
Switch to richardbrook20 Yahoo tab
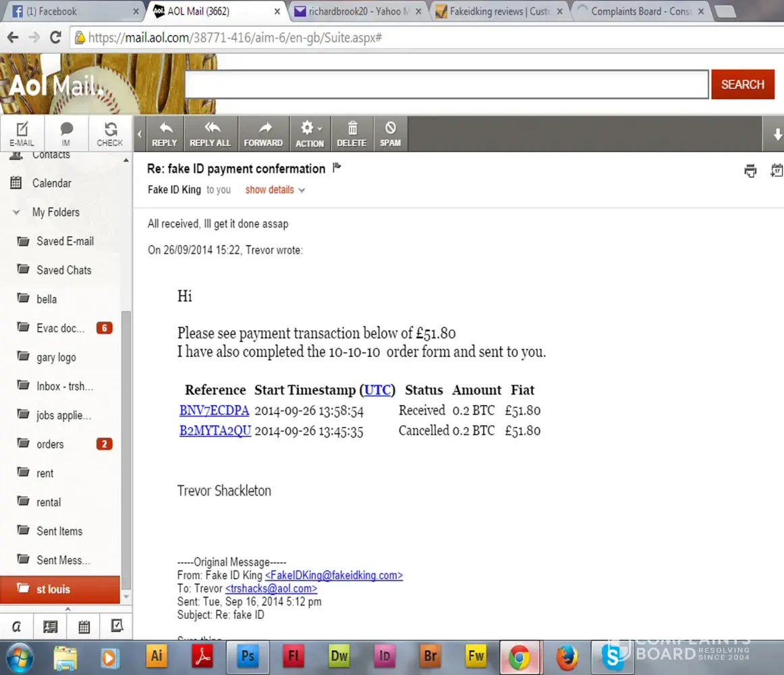coord(358,11)
